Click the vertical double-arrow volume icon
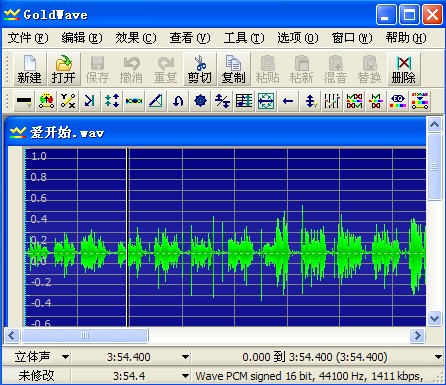This screenshot has height=385, width=446. 310,101
